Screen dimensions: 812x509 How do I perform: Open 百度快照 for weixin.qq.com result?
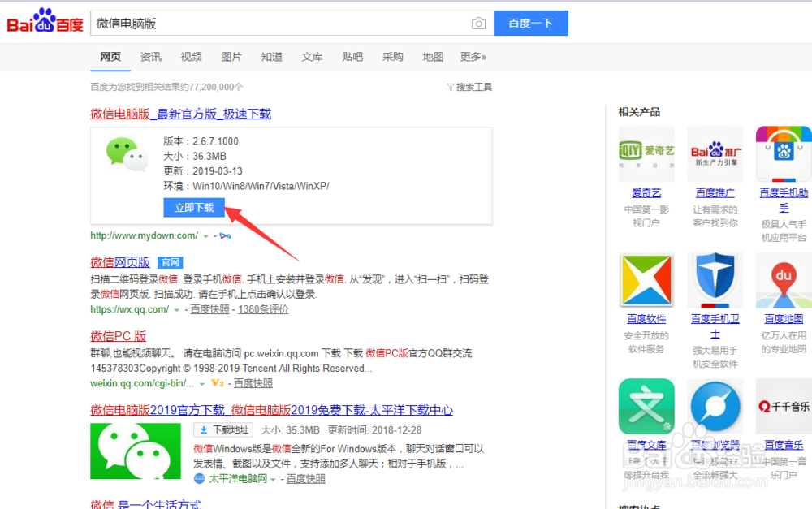click(x=253, y=383)
